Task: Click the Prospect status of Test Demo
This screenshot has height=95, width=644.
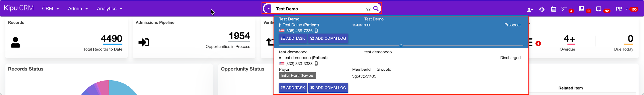Action: click(512, 25)
